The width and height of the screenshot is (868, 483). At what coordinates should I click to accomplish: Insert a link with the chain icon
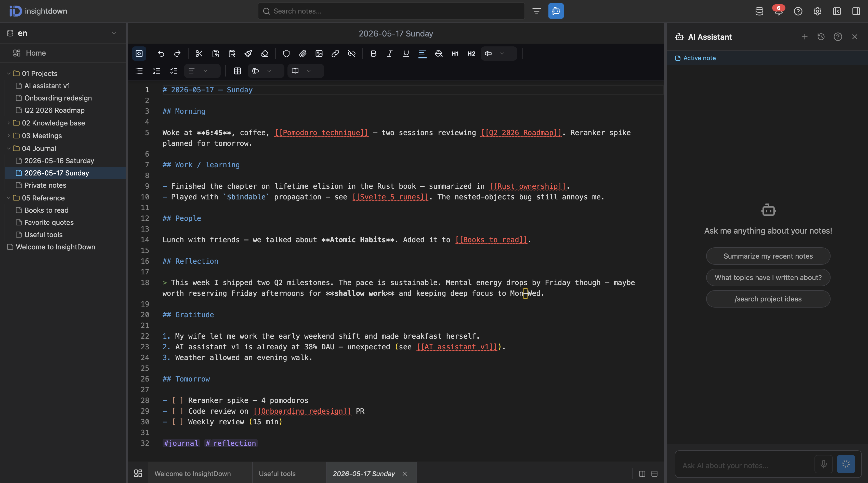tap(335, 54)
